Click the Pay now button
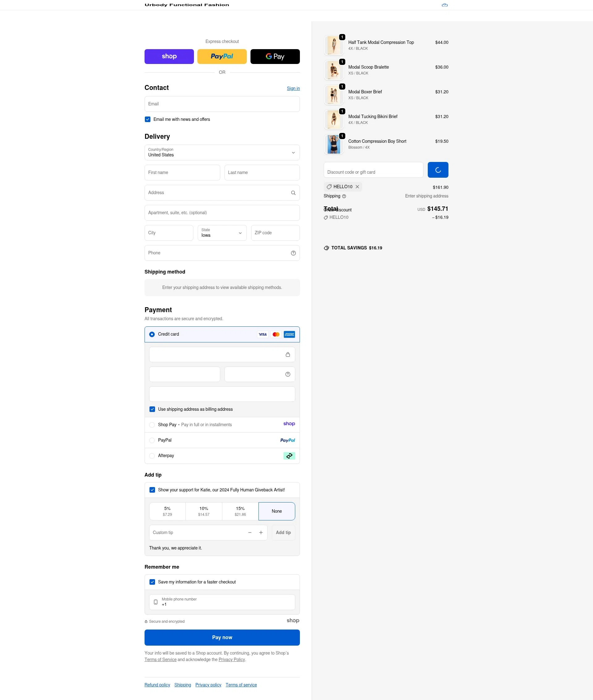The image size is (593, 700). click(221, 637)
